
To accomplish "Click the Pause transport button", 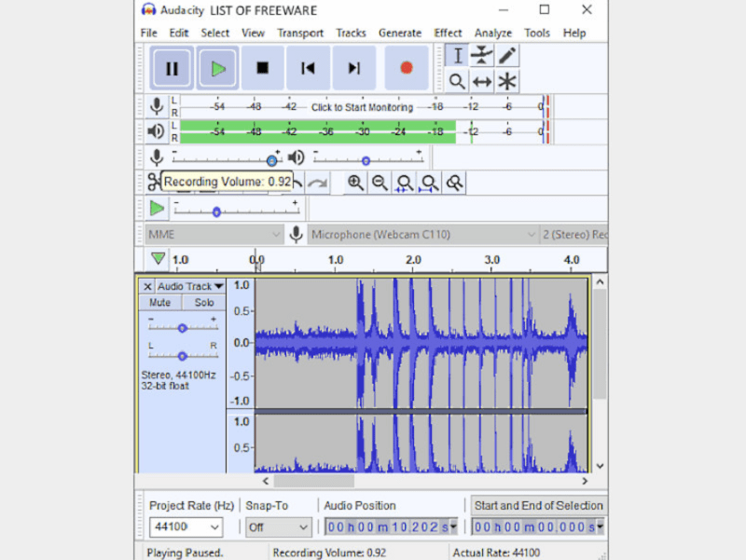I will 172,68.
